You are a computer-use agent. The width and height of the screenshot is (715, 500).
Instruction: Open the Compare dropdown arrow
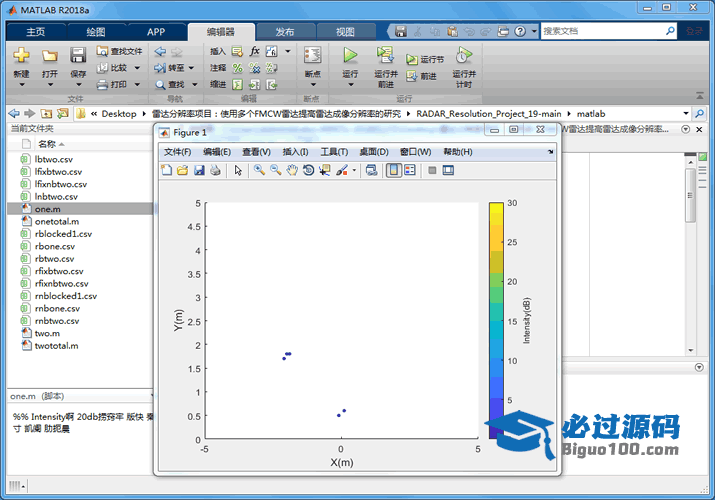click(x=137, y=68)
